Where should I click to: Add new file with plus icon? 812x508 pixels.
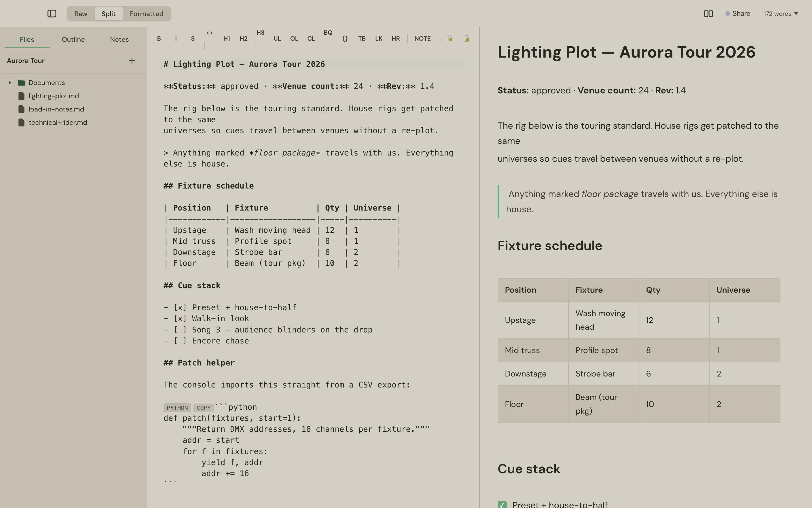(132, 61)
